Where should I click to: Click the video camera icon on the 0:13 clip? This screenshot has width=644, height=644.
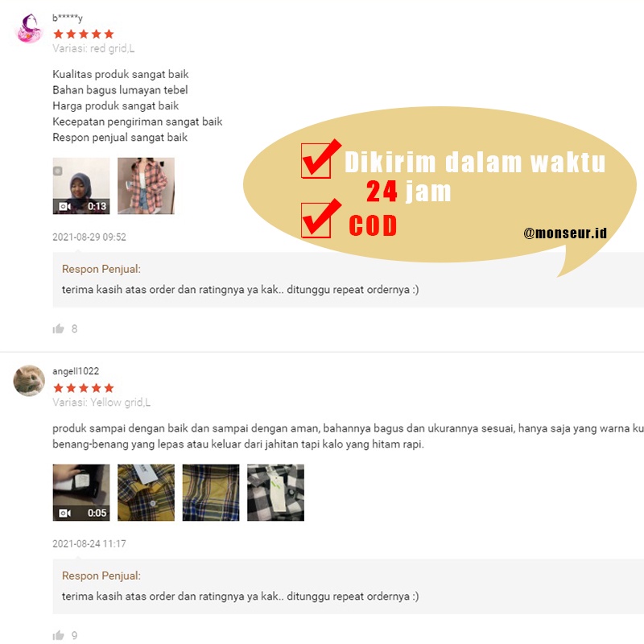[x=64, y=206]
